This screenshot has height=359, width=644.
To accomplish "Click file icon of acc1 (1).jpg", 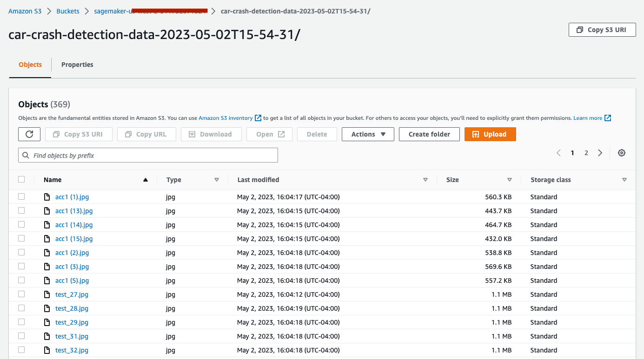I will pyautogui.click(x=46, y=197).
